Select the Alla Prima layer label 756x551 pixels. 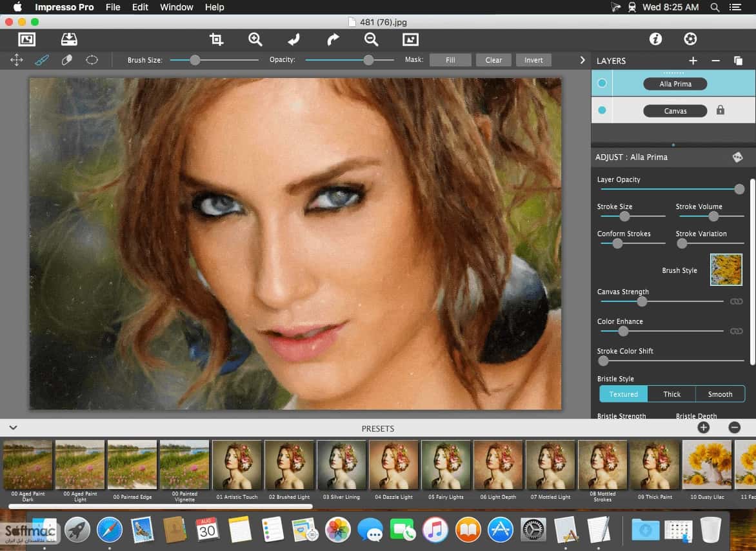tap(675, 84)
